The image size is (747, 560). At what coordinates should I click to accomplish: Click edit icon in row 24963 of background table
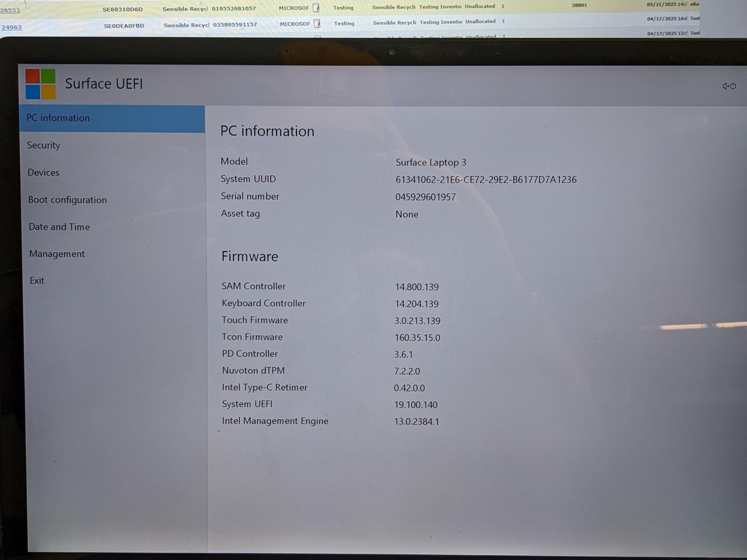click(x=317, y=23)
